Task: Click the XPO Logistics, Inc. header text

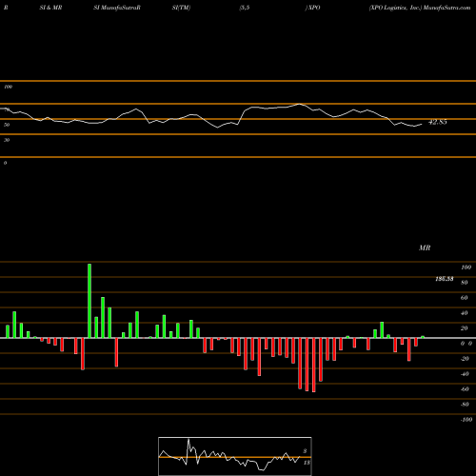Action: pyautogui.click(x=395, y=8)
